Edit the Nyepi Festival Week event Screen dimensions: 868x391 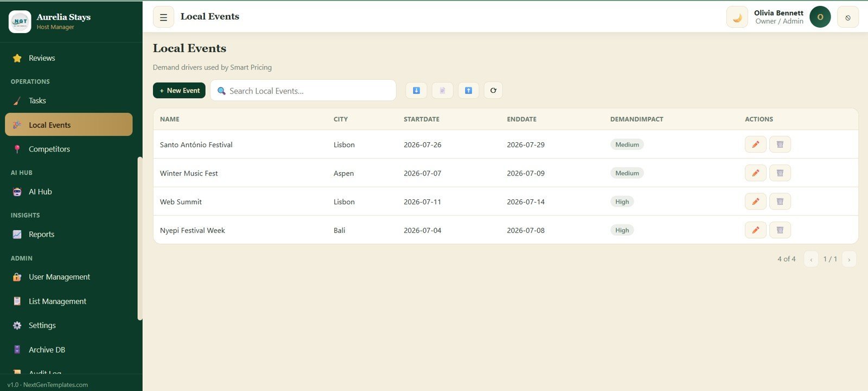755,230
